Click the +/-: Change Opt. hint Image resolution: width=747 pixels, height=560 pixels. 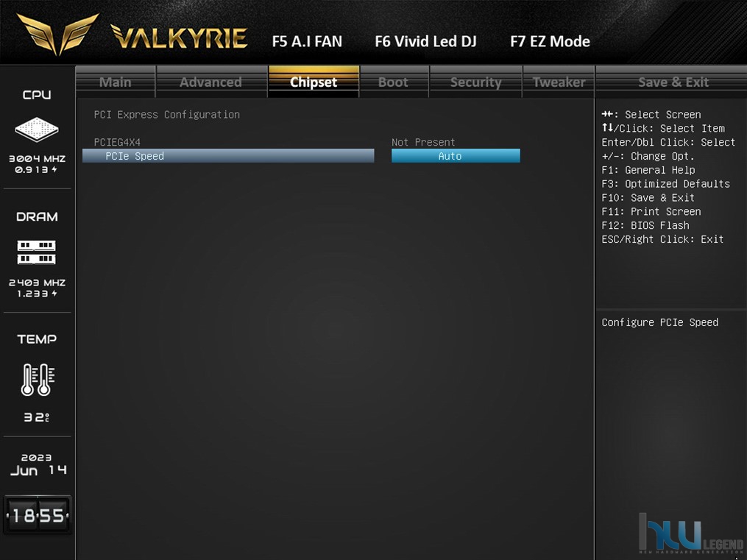click(x=648, y=156)
